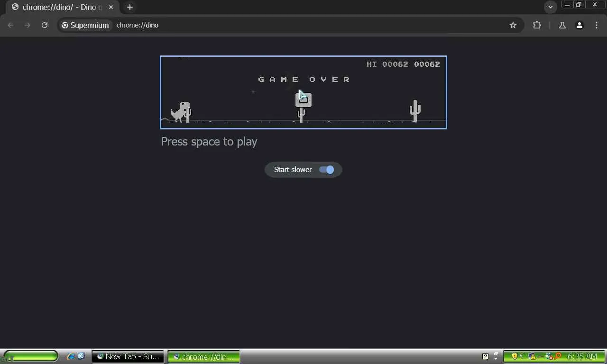Open the Chrome Labs flask icon

click(562, 25)
